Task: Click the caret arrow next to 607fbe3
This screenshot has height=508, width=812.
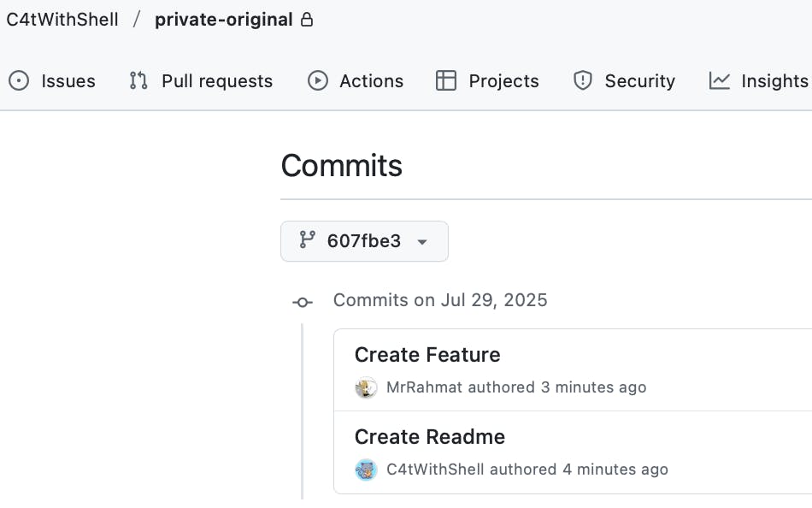Action: pyautogui.click(x=422, y=241)
